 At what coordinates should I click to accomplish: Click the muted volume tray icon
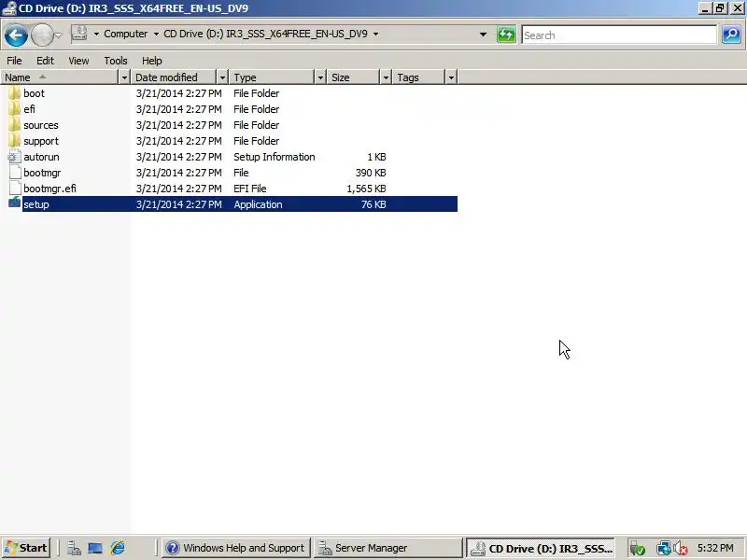tap(681, 549)
